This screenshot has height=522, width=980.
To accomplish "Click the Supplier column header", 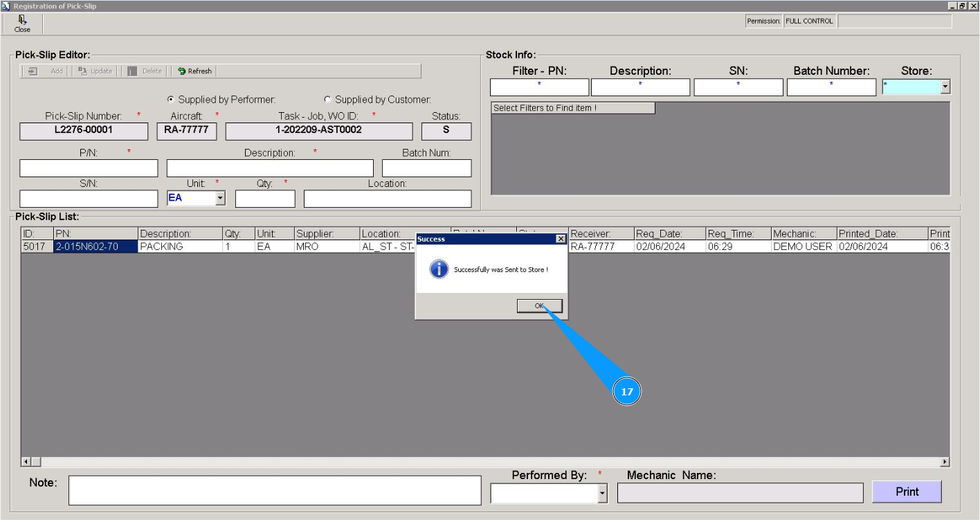I will tap(327, 234).
